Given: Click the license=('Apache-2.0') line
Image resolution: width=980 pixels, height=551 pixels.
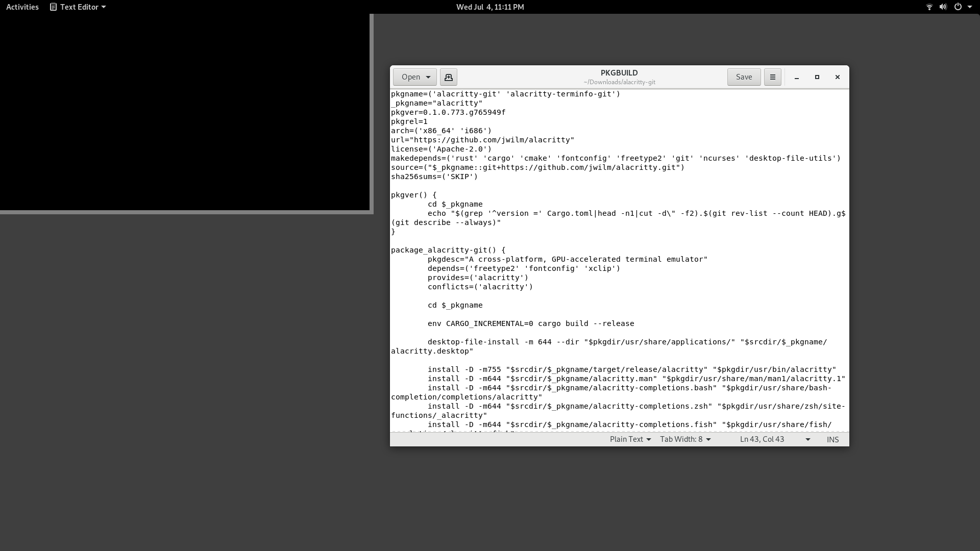Looking at the screenshot, I should click(x=442, y=149).
